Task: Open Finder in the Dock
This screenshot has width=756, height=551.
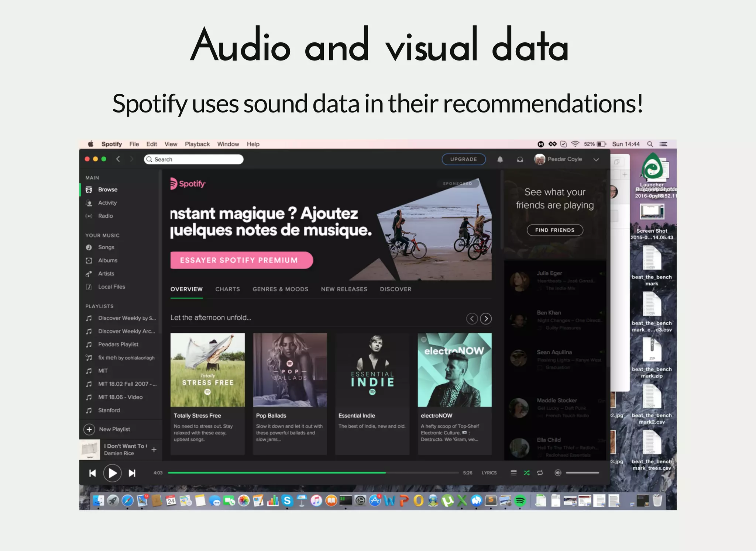Action: pos(98,500)
